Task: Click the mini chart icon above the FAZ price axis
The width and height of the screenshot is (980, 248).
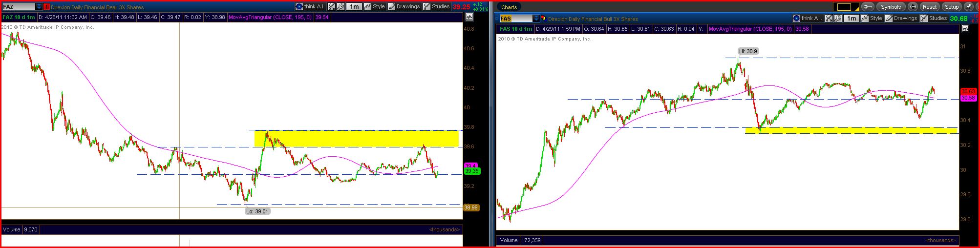Action: [469, 17]
